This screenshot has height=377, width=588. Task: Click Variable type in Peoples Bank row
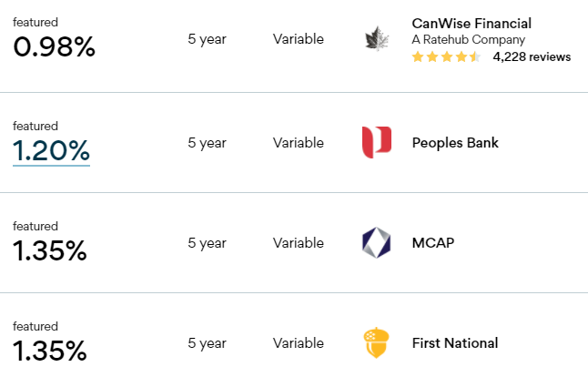pos(299,143)
